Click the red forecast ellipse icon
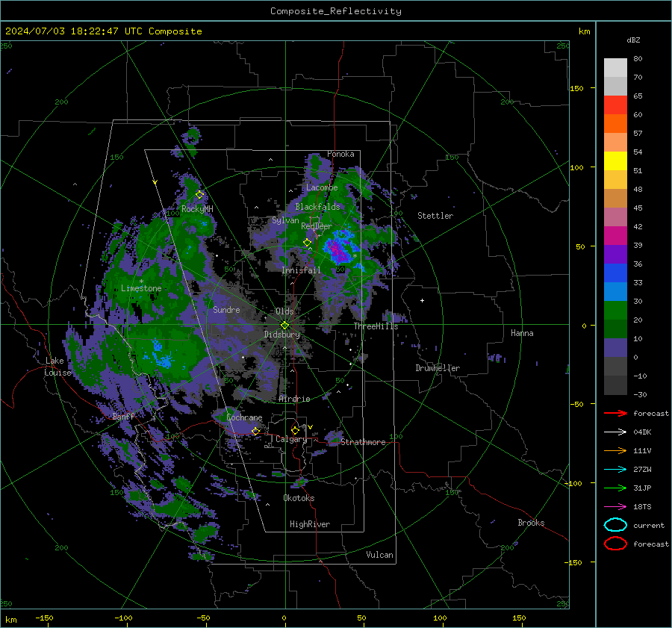The image size is (672, 628). [x=615, y=544]
